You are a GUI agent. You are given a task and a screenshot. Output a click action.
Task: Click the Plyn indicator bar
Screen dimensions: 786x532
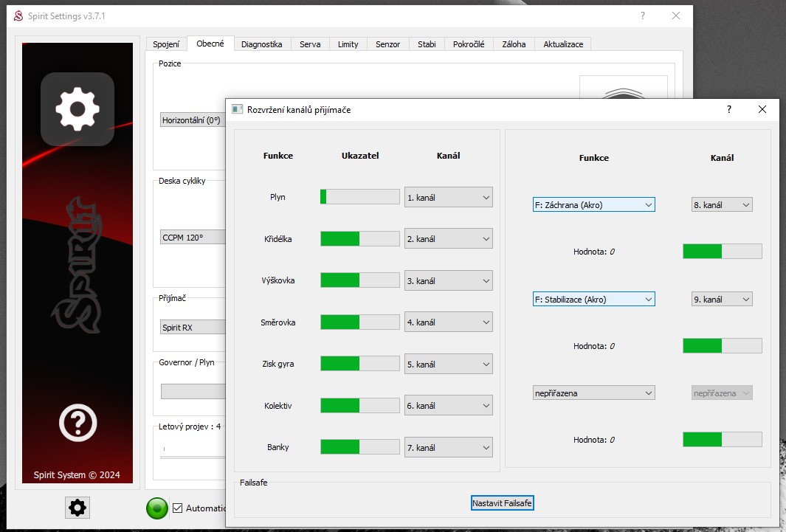[359, 197]
